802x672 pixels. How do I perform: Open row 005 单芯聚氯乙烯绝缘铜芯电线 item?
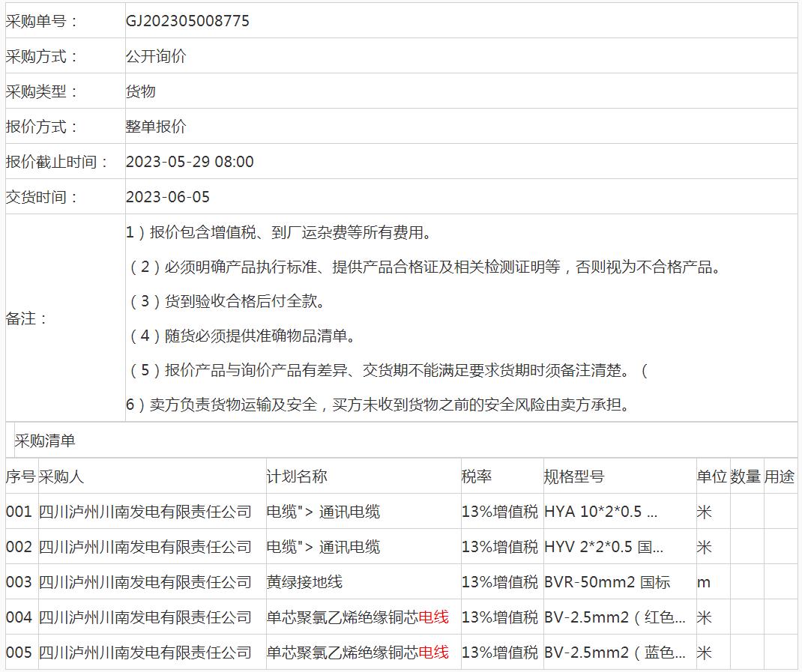click(358, 653)
